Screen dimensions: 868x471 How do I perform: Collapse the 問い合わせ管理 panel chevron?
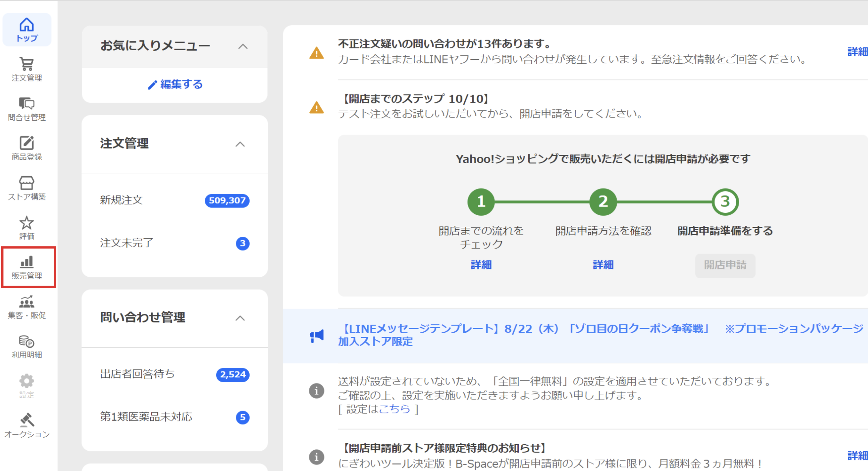[240, 318]
